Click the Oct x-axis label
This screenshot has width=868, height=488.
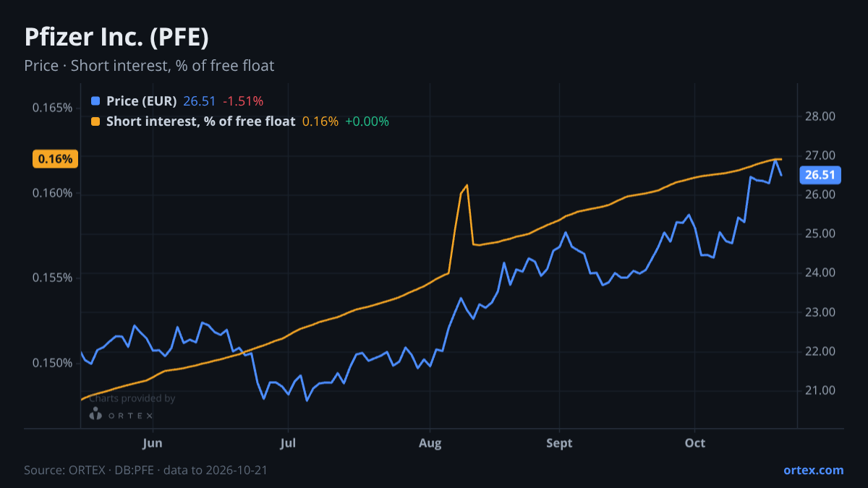(x=694, y=442)
